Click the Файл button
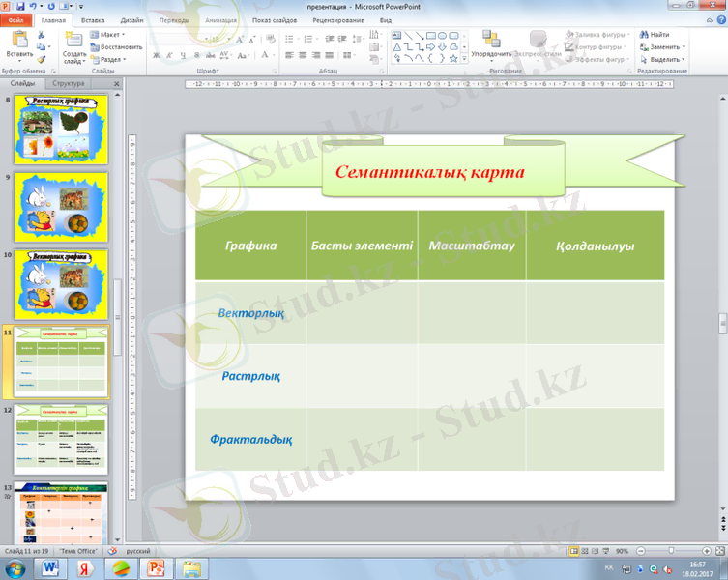728x580 pixels. coord(16,19)
